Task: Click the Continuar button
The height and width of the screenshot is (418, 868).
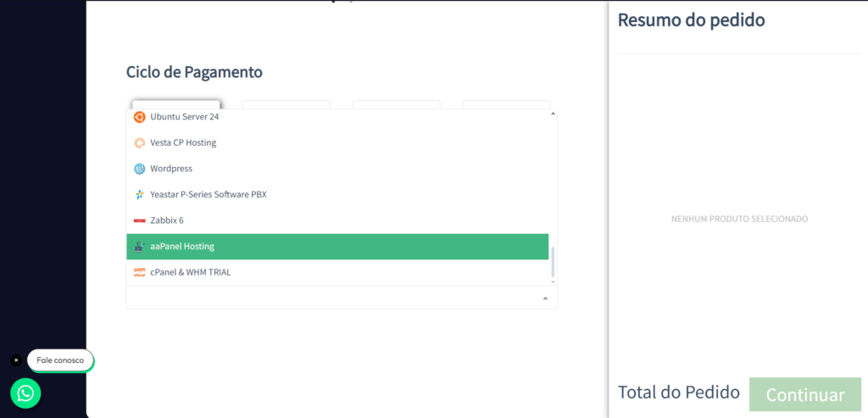Action: click(x=805, y=395)
